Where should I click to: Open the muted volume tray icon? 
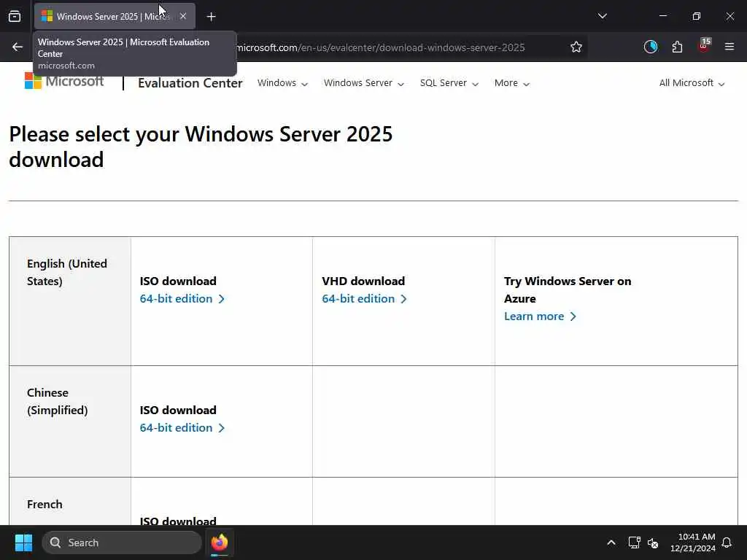(x=653, y=542)
